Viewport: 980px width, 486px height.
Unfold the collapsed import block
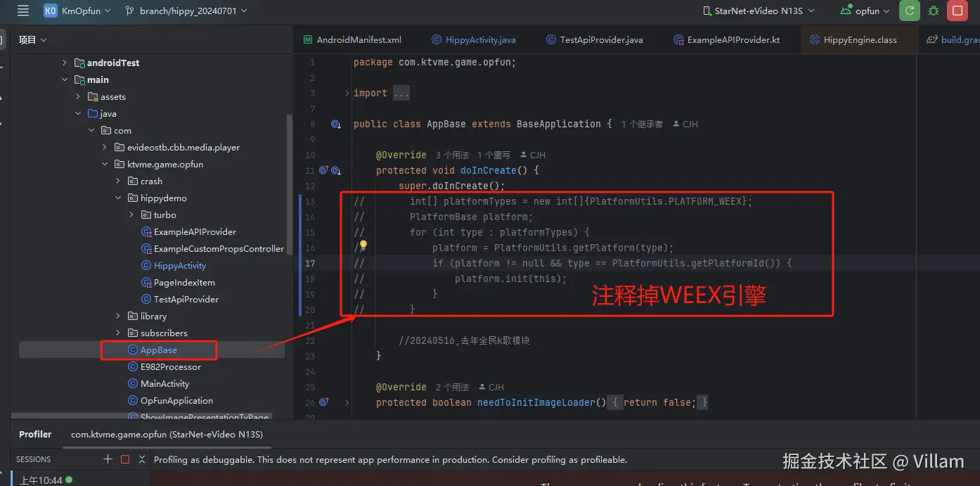pos(347,93)
